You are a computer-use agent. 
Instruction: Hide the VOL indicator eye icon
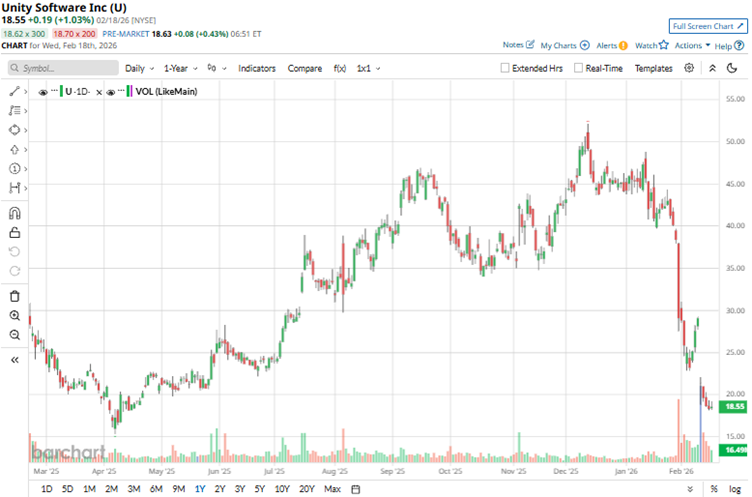coord(110,92)
